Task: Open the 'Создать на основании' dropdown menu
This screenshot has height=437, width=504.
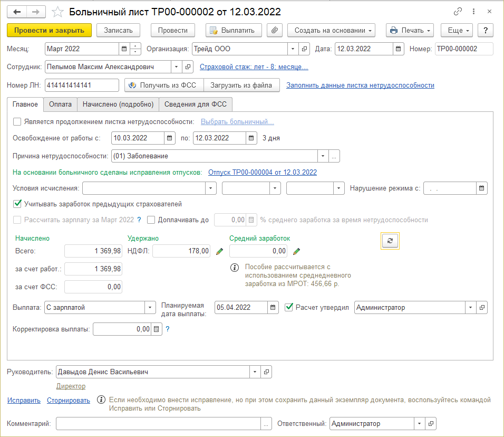Action: coord(331,30)
